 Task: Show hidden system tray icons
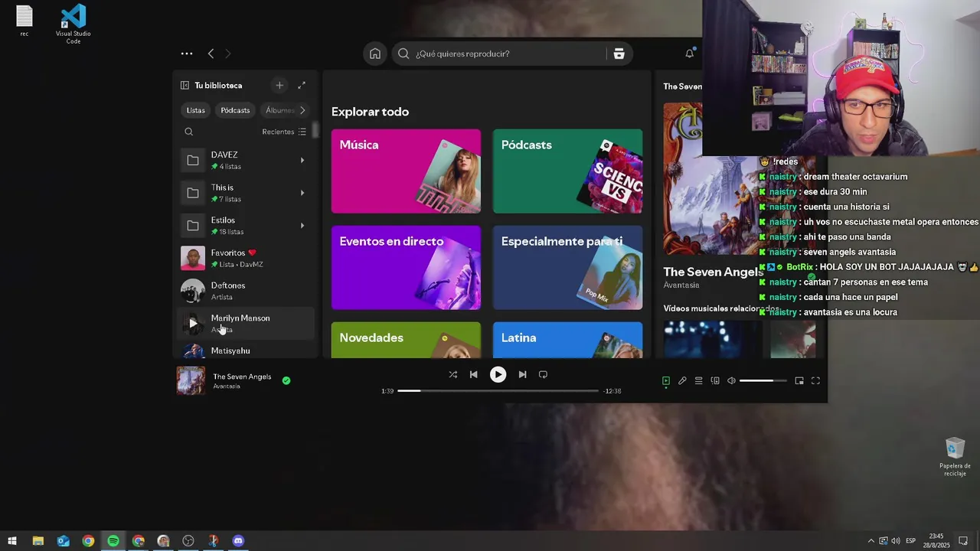click(x=871, y=541)
